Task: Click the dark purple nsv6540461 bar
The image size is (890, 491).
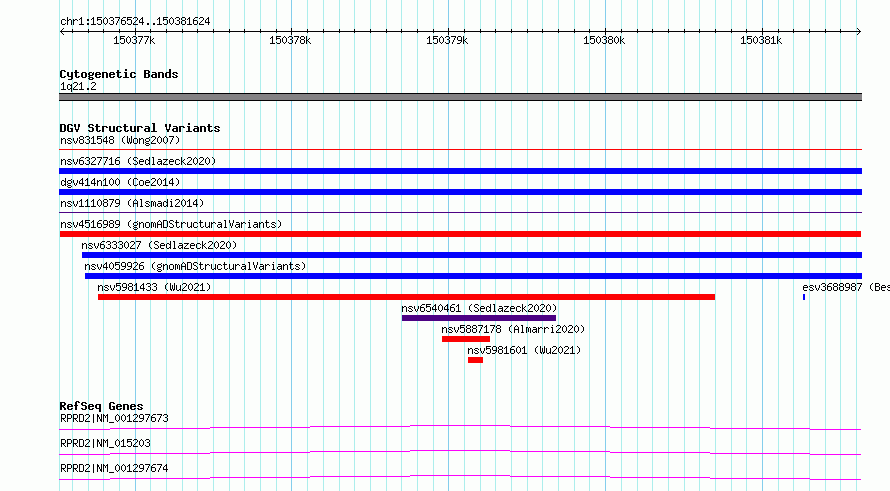Action: [479, 318]
